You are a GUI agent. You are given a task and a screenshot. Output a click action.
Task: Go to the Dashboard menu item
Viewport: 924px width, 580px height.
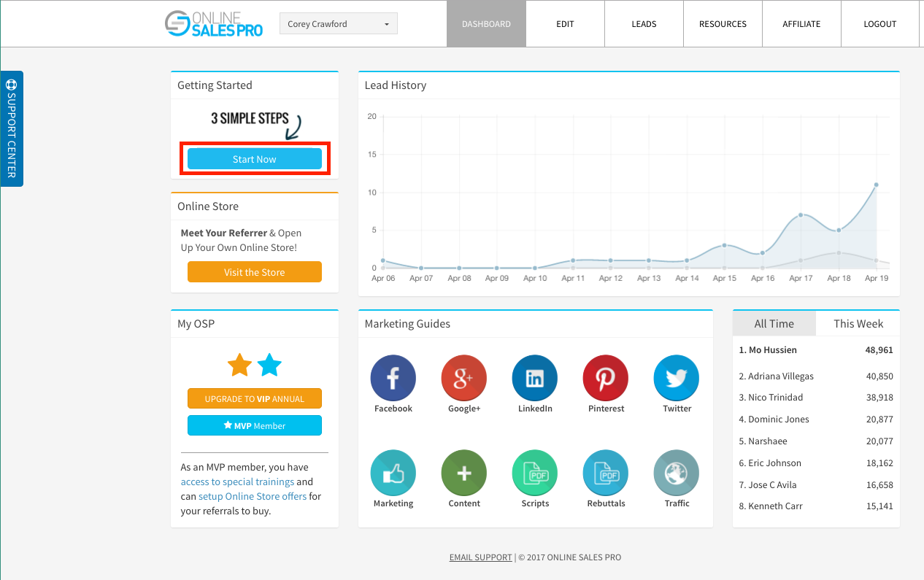pos(486,24)
